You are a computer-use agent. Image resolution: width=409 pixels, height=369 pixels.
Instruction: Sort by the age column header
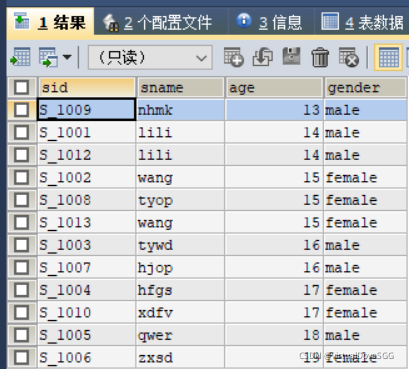(274, 87)
